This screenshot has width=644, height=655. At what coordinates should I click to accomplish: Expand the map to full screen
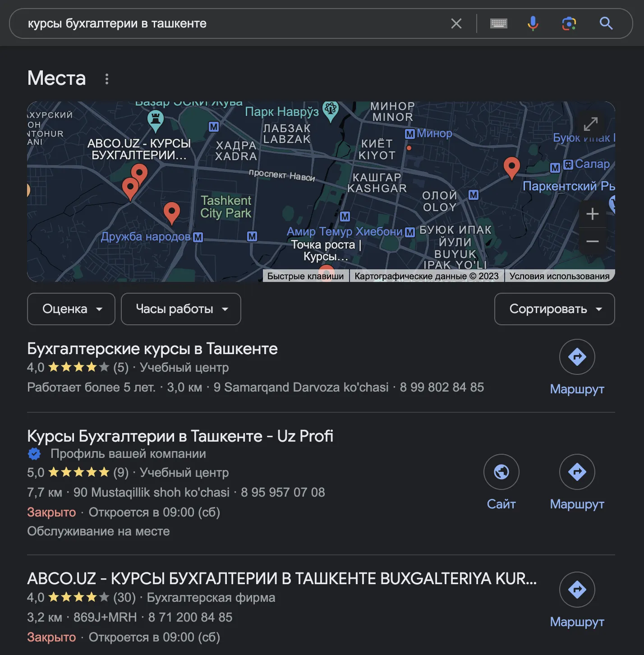pos(591,124)
